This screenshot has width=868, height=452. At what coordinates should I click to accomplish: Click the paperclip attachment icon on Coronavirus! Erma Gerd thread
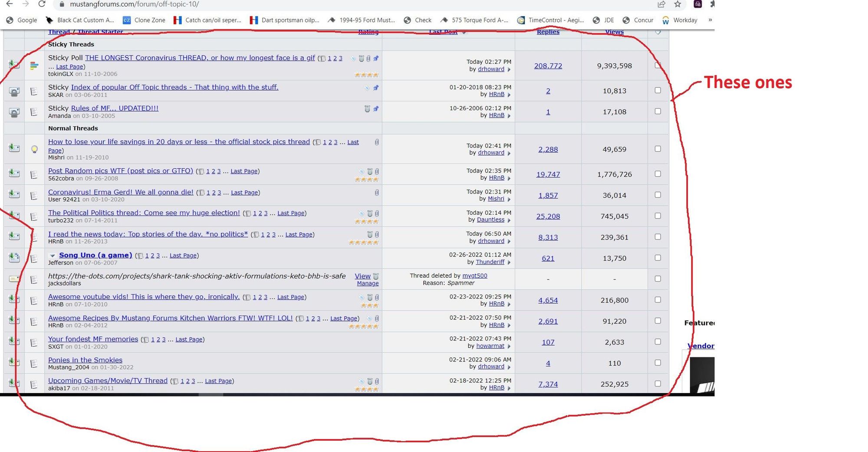tap(377, 192)
